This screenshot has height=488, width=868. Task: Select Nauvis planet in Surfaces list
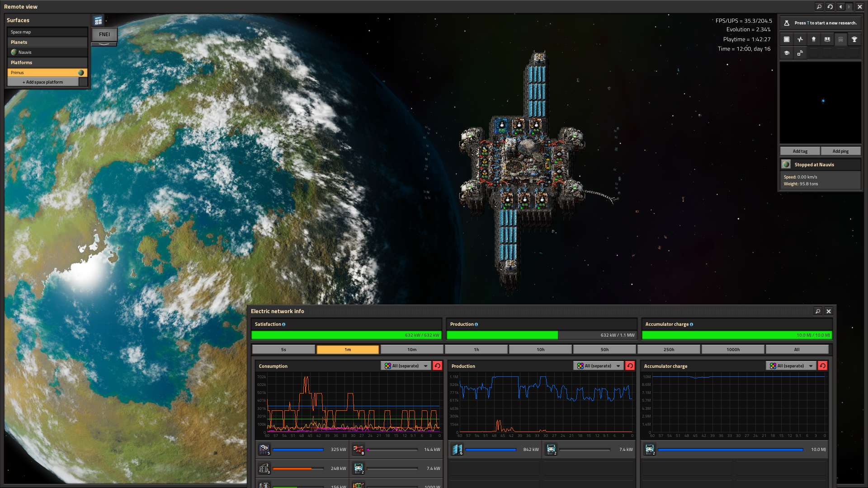click(47, 52)
